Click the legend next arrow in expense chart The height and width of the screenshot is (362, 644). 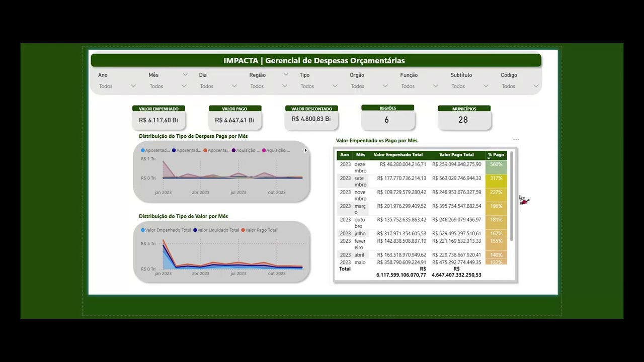305,150
